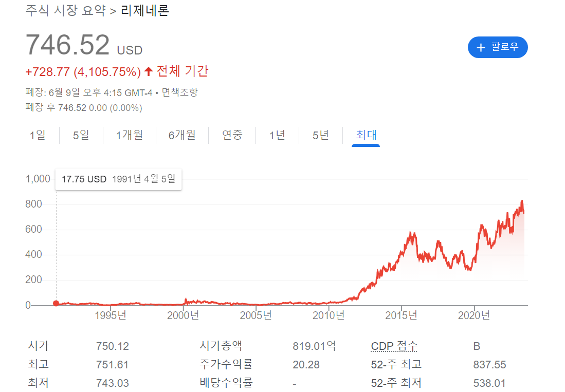Switch to the 1개월 range tab
565x392 pixels.
click(130, 135)
